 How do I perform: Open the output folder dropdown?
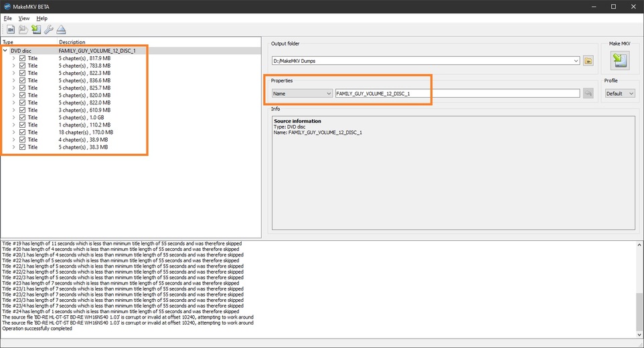pyautogui.click(x=576, y=61)
